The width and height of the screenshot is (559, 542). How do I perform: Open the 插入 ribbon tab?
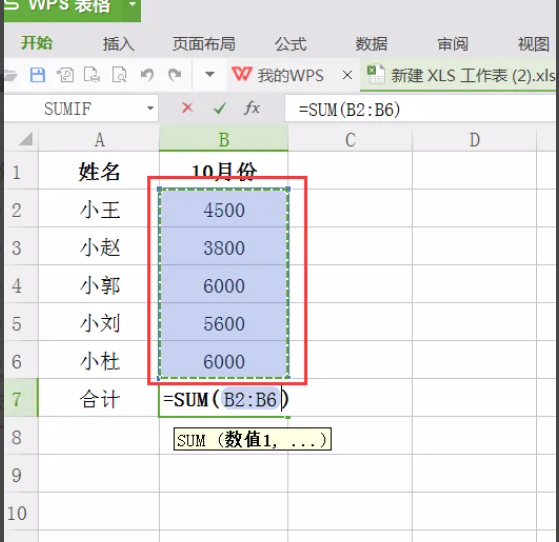pos(119,44)
